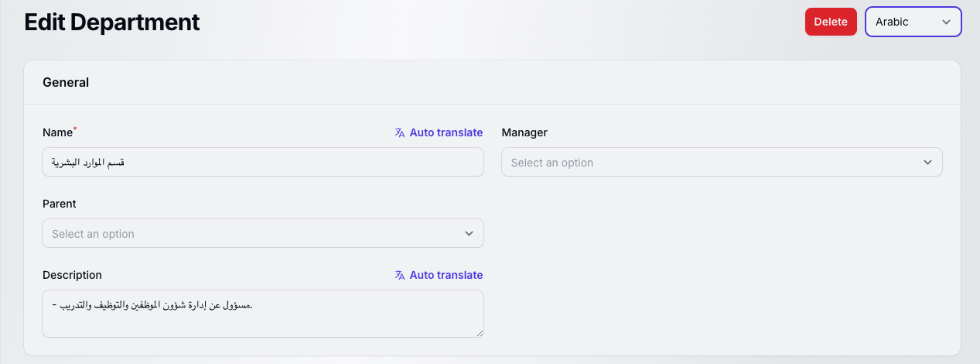Focus the Name input field
This screenshot has width=980, height=364.
click(263, 162)
